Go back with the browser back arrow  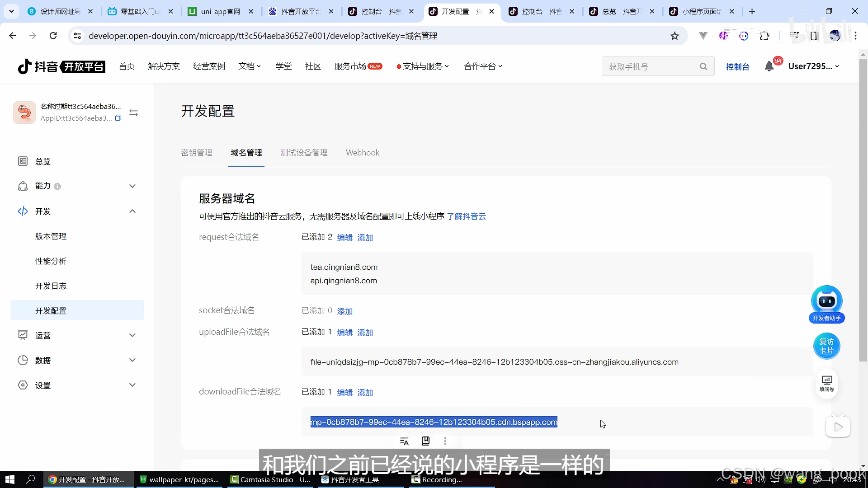pyautogui.click(x=13, y=36)
